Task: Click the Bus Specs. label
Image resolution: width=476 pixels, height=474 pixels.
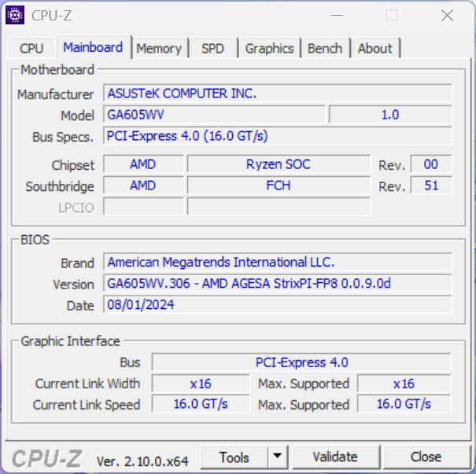Action: 63,137
